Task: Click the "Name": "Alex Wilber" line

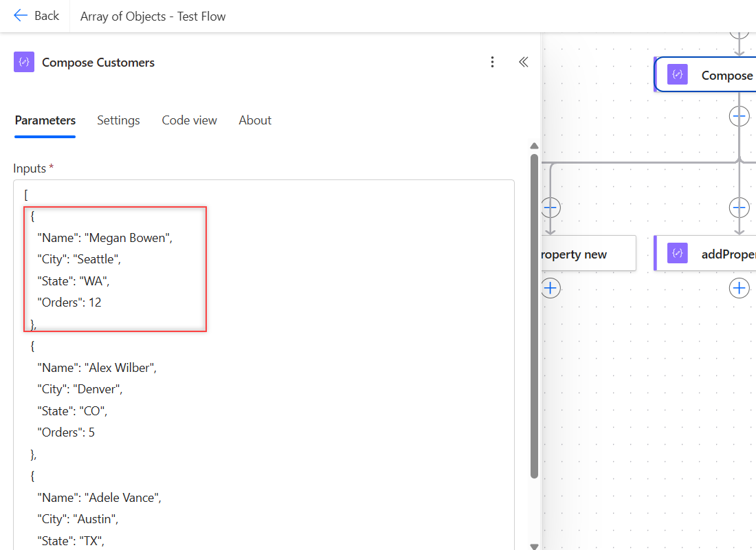Action: (97, 368)
